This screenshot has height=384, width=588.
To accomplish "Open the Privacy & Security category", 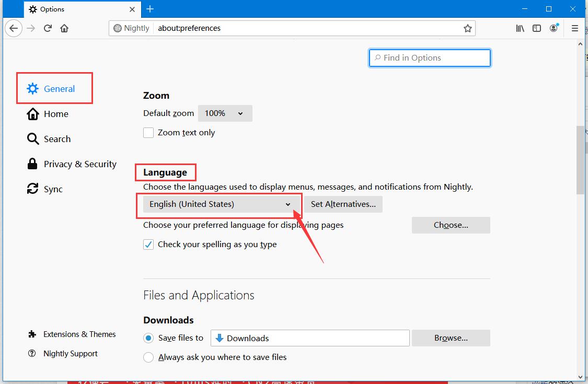I will point(72,164).
